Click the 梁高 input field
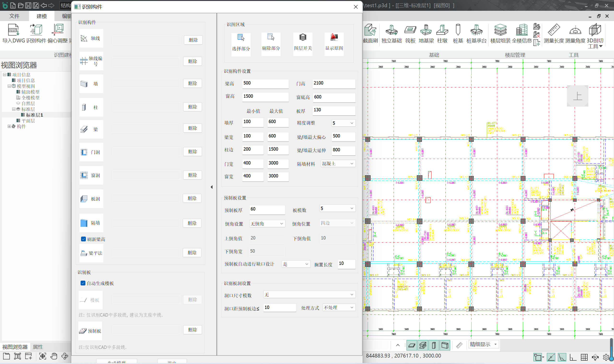This screenshot has height=364, width=614. point(265,83)
